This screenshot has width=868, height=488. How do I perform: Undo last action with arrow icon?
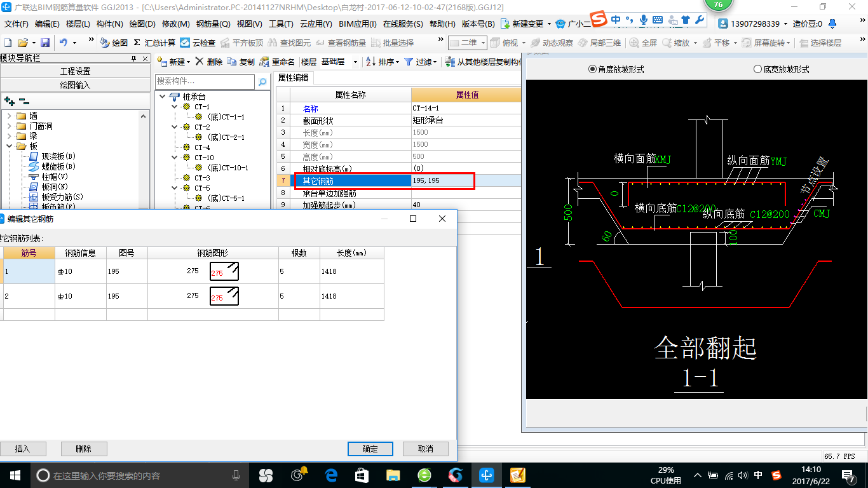pyautogui.click(x=64, y=43)
